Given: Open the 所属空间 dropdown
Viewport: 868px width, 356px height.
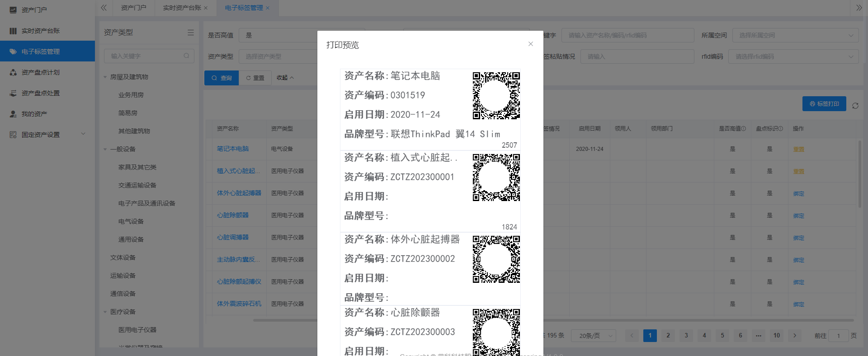Looking at the screenshot, I should (x=795, y=35).
